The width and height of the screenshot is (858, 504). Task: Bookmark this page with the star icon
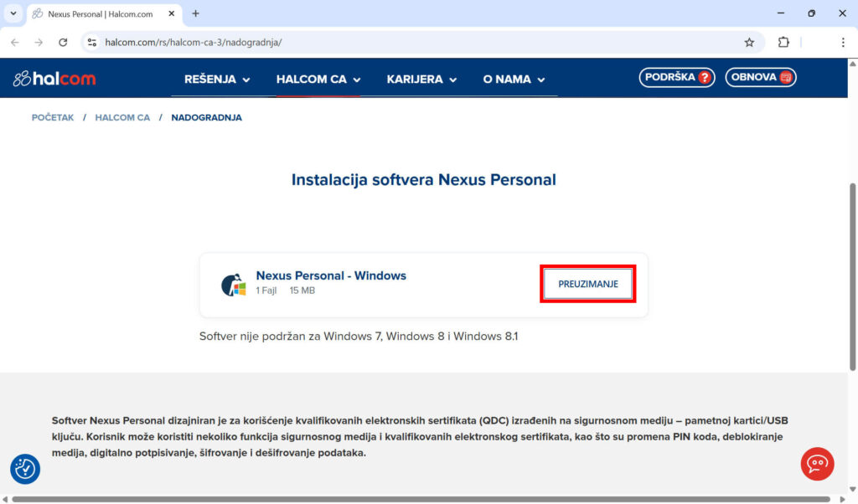click(x=749, y=42)
